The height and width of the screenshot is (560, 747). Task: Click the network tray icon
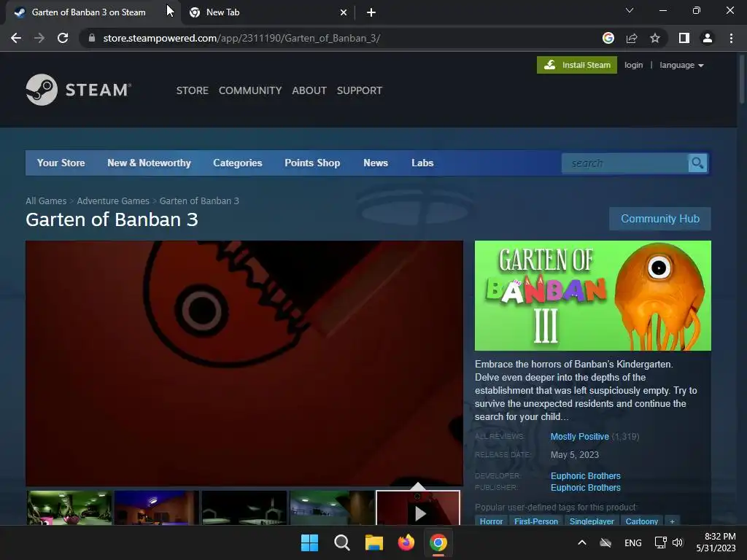660,542
